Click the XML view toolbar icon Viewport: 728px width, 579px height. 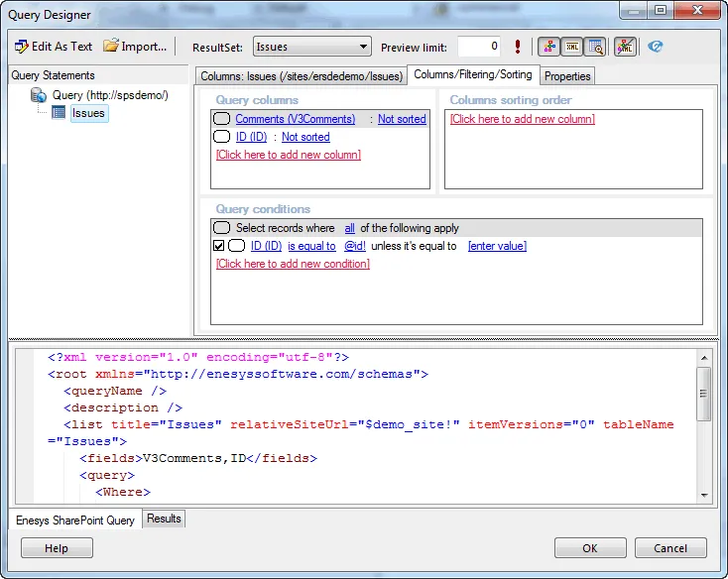(571, 47)
